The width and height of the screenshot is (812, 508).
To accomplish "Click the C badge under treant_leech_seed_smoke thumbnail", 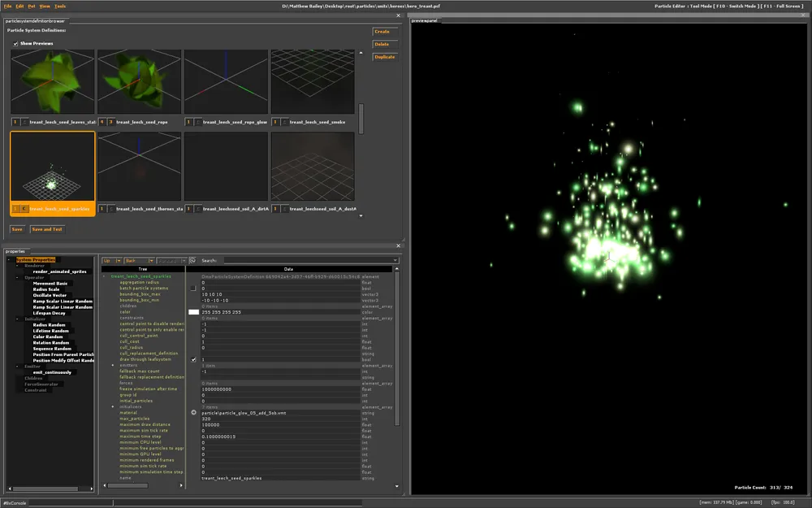I will (284, 122).
